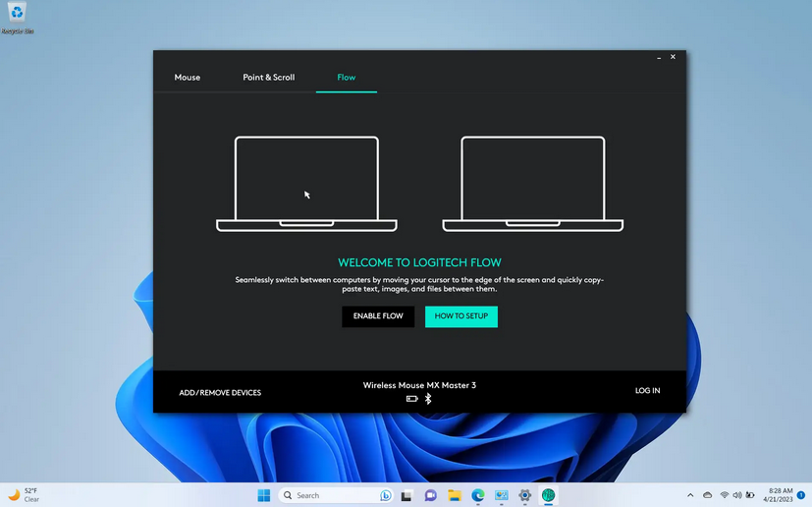Click the volume speaker tray icon
Viewport: 812px width, 507px height.
coord(737,495)
